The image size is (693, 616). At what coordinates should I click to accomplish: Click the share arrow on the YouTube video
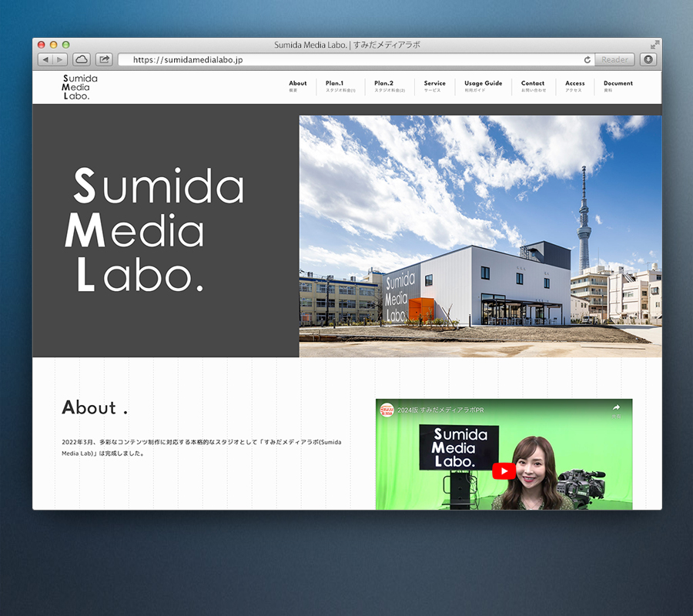[616, 409]
